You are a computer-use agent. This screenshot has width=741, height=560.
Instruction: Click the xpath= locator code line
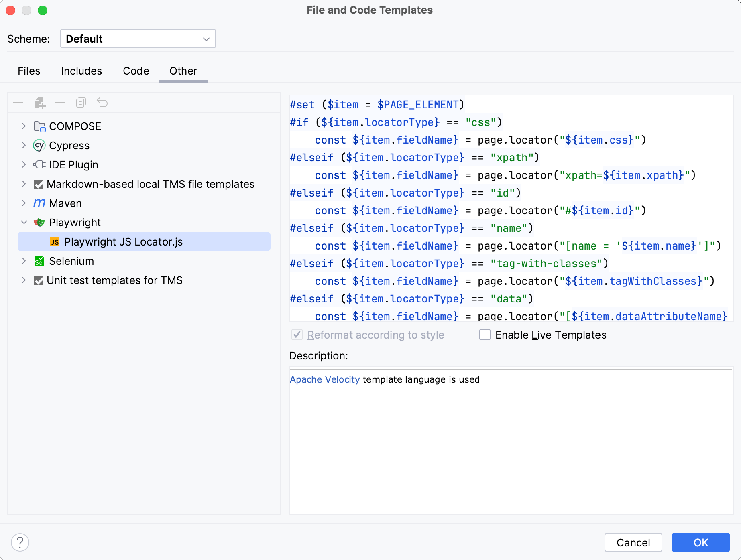coord(505,175)
